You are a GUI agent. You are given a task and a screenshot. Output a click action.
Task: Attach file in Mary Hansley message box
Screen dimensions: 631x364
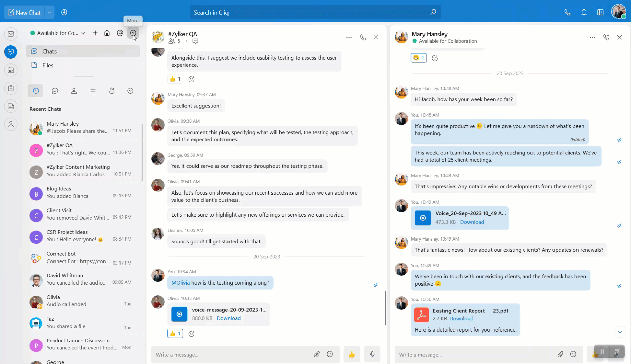point(560,354)
